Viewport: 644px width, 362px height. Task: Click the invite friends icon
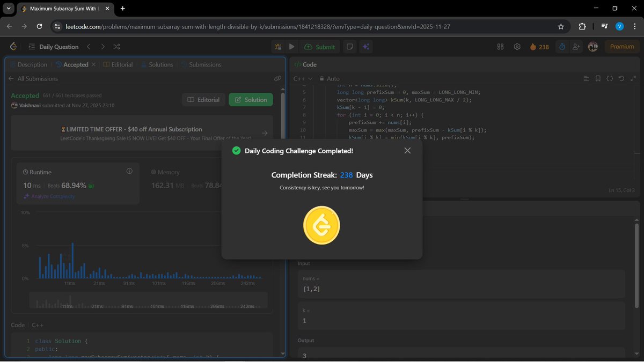click(576, 47)
